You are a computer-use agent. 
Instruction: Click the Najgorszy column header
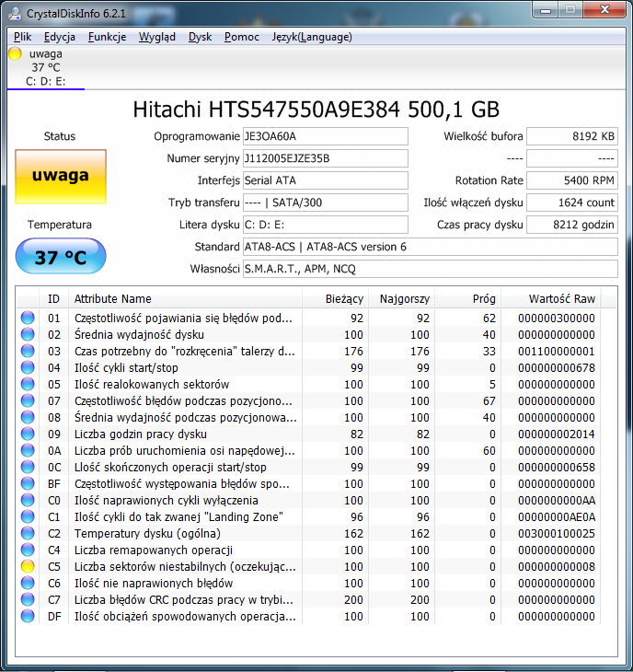pyautogui.click(x=401, y=298)
